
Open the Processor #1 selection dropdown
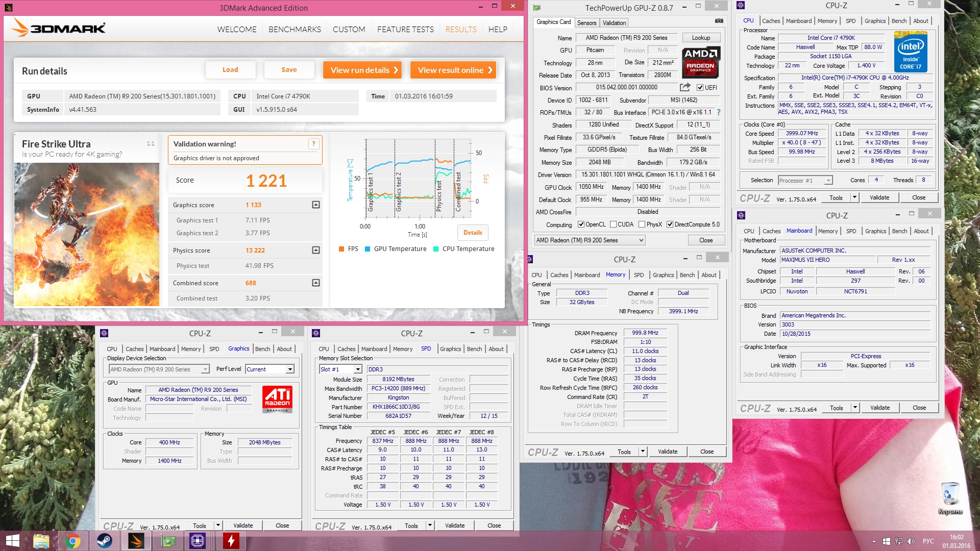click(805, 181)
